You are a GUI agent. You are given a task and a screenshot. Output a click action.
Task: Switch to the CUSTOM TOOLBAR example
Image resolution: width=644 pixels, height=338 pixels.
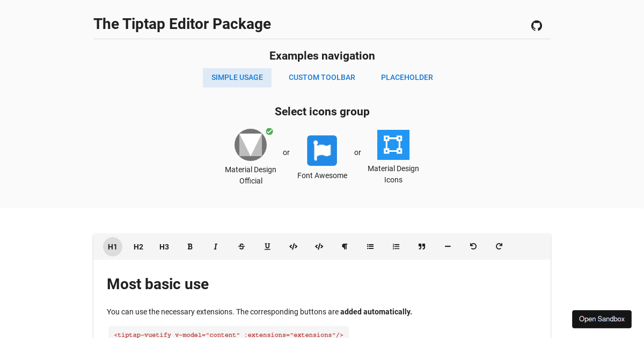tap(322, 77)
